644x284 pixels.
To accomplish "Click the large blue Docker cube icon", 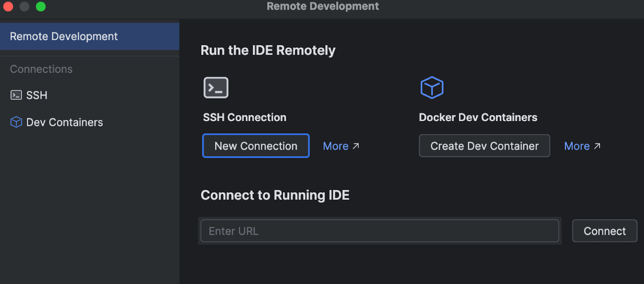I will [x=432, y=88].
